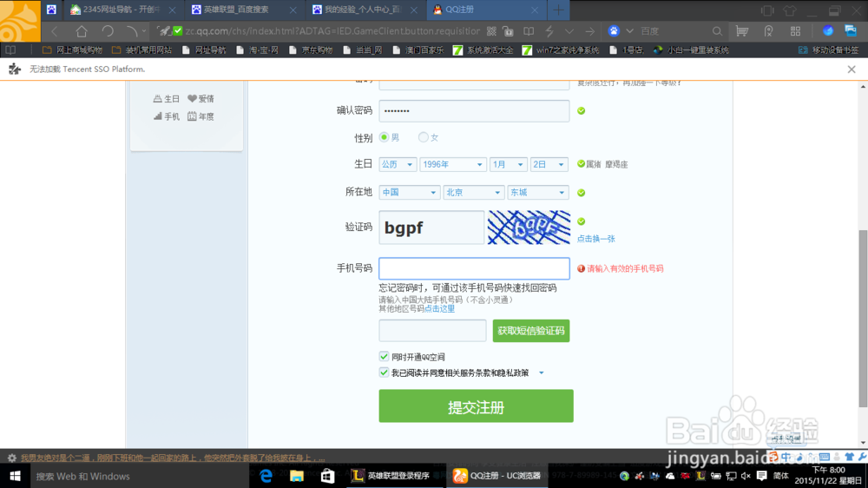Screen dimensions: 868x488
Task: Open the 年度 sidebar link
Action: (201, 116)
